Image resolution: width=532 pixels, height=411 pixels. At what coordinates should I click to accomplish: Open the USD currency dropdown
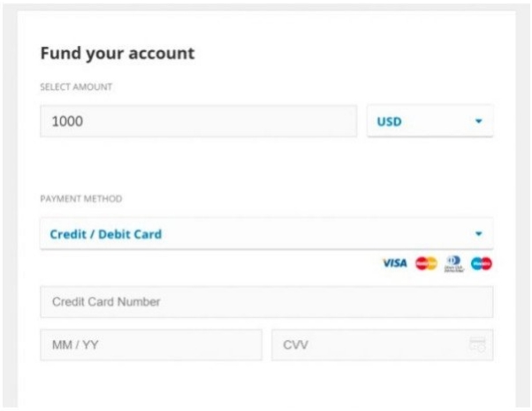click(x=429, y=121)
